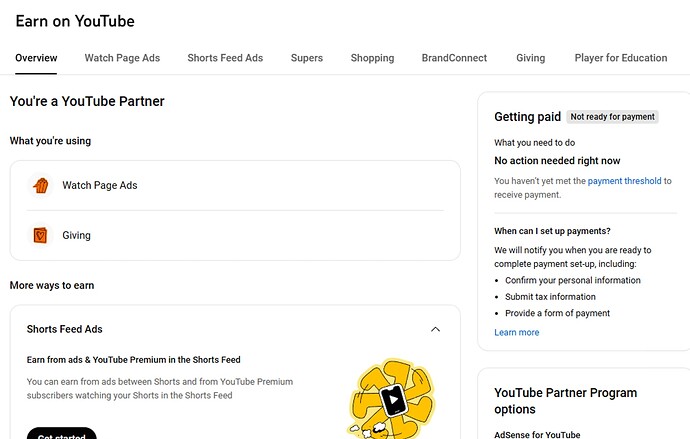Click the You're a YouTube Partner heading
Image resolution: width=690 pixels, height=439 pixels.
[87, 101]
